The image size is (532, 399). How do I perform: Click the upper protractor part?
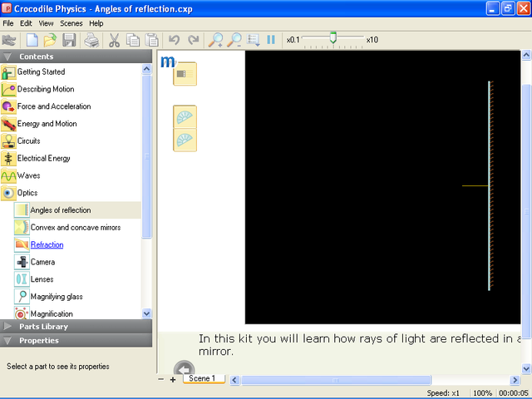[x=185, y=116]
